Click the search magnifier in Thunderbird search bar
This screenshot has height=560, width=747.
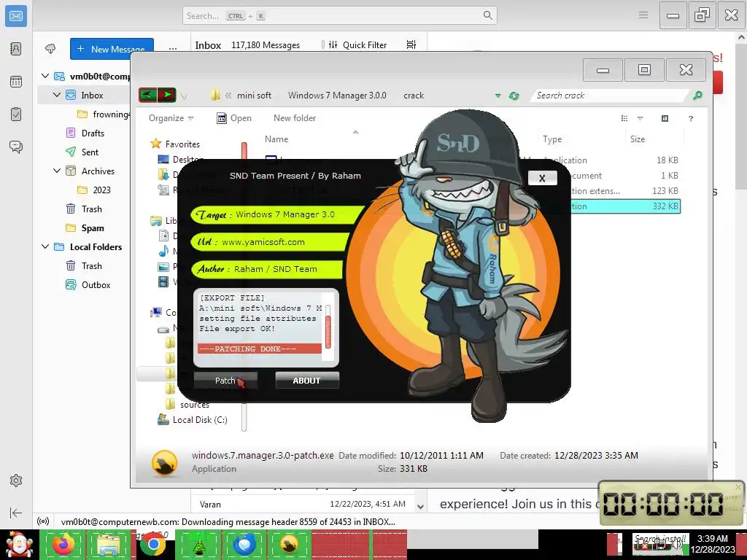(487, 15)
